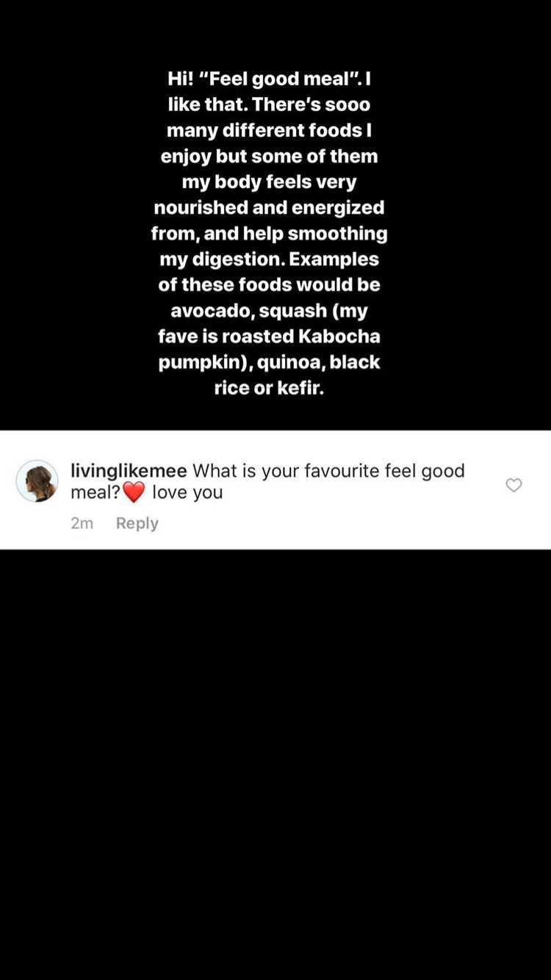551x980 pixels.
Task: Click the line 'nourished and energized'
Action: 269,207
